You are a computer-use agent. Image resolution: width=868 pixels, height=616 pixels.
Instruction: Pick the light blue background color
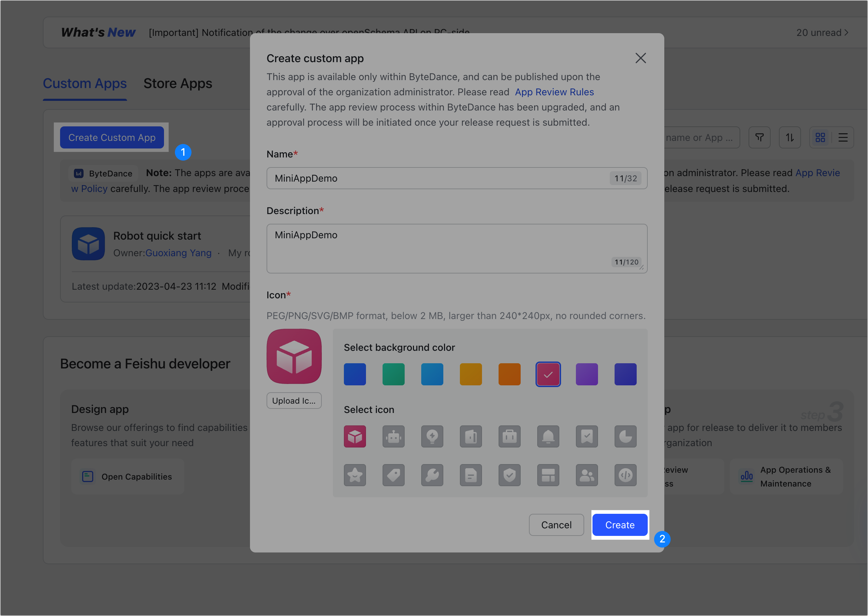(x=432, y=374)
